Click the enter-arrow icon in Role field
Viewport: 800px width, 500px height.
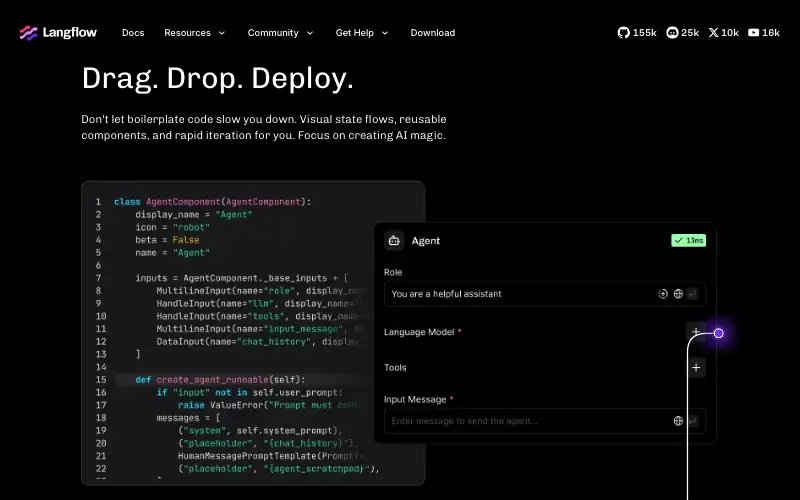tap(692, 294)
